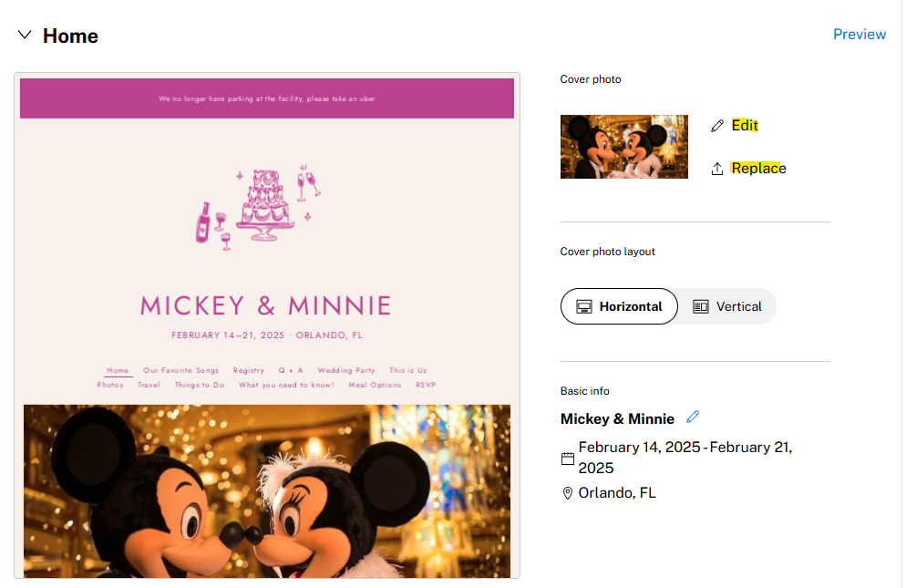Click the upload icon beside Replace
Image resolution: width=906 pixels, height=588 pixels.
pyautogui.click(x=717, y=169)
